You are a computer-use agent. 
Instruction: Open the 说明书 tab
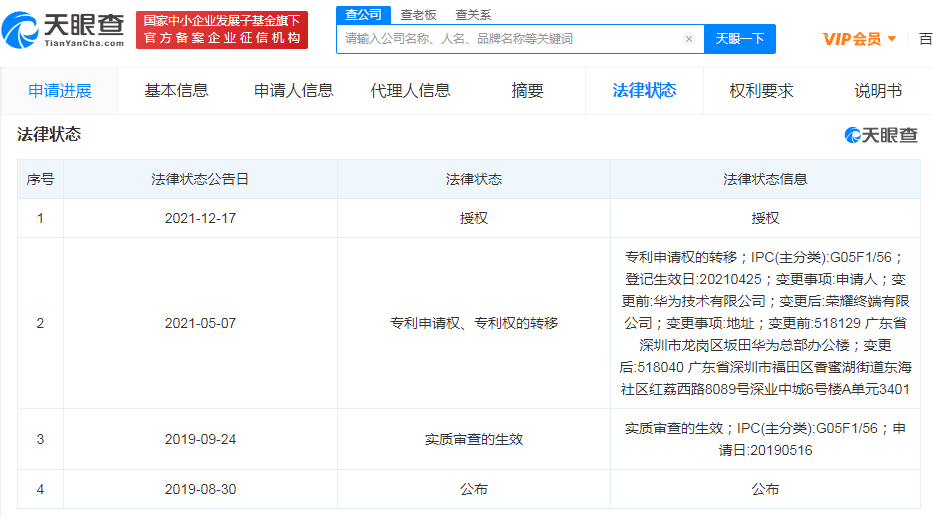pos(878,91)
